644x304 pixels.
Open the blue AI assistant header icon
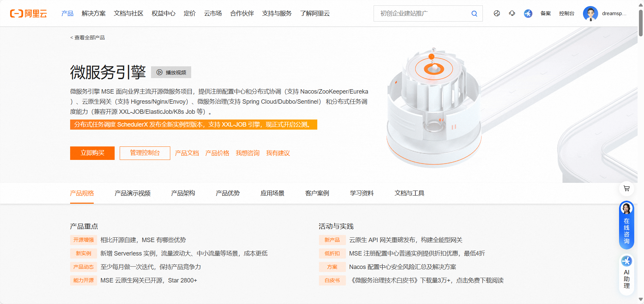tap(528, 13)
